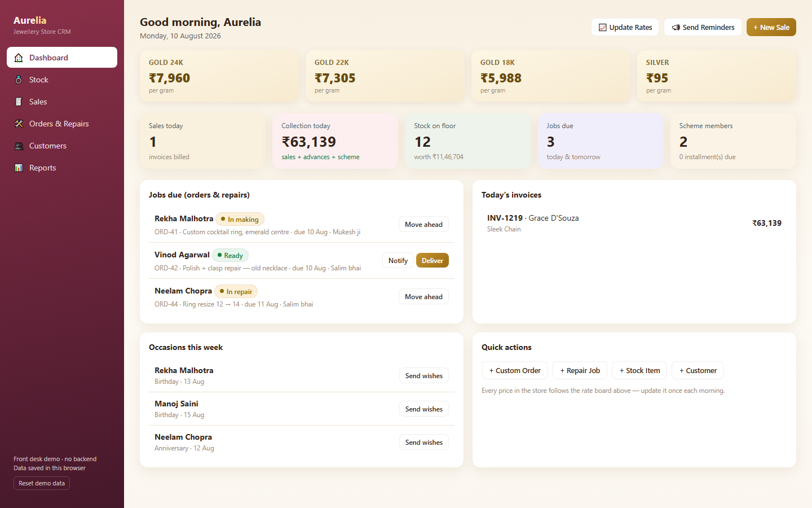
Task: Click the Sales receipt icon in sidebar
Action: [x=19, y=102]
